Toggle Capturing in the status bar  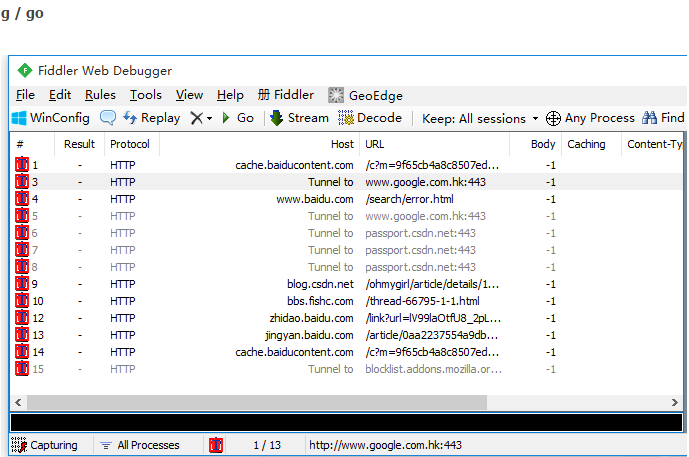(44, 445)
